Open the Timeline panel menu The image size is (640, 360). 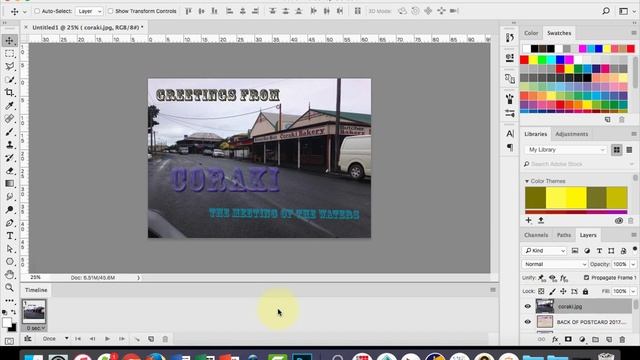493,290
